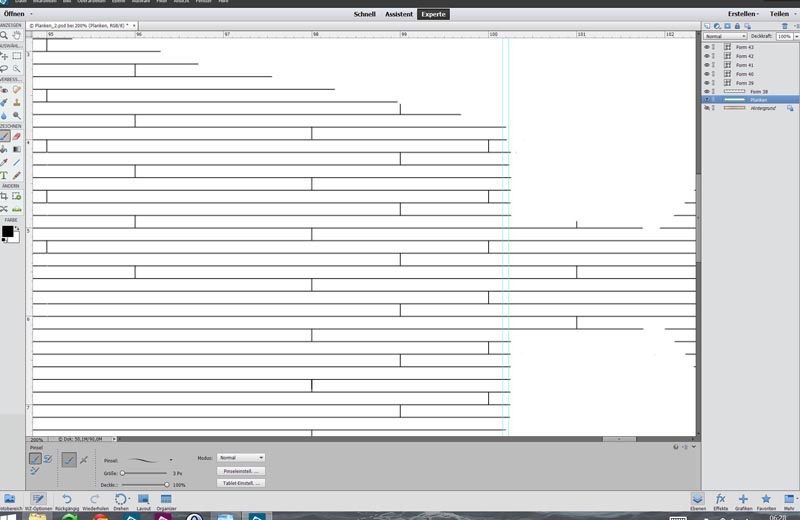Select the Brush tool in toolbox
The width and height of the screenshot is (800, 520).
(x=4, y=136)
